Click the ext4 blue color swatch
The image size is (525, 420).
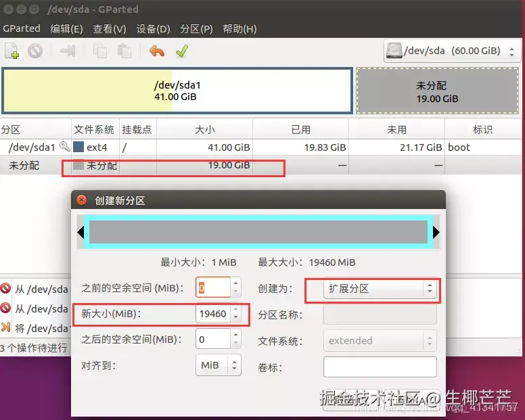[x=78, y=147]
